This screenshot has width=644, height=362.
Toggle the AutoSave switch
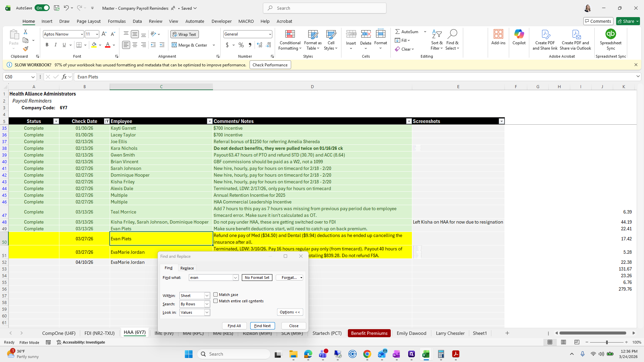point(42,8)
